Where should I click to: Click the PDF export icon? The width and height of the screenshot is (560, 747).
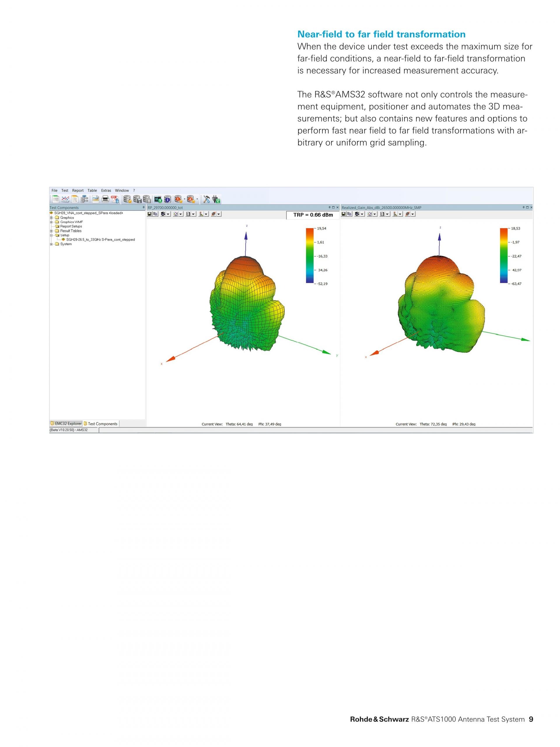[115, 199]
